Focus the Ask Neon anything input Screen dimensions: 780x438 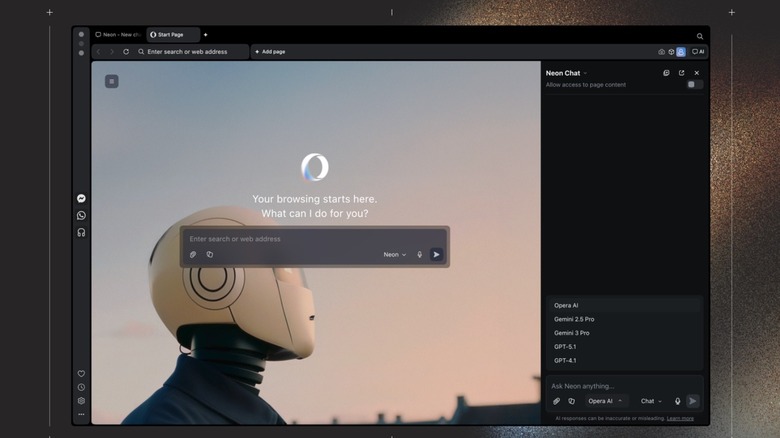[x=624, y=386]
